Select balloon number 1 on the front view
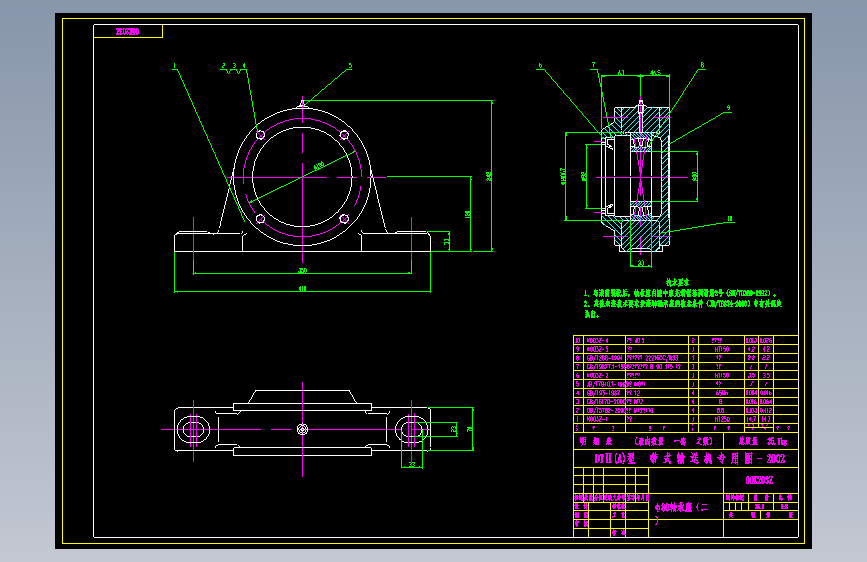Image resolution: width=867 pixels, height=562 pixels. [175, 66]
